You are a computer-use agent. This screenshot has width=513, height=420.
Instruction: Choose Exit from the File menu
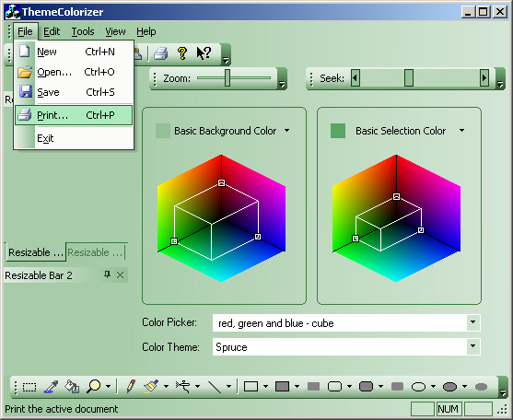click(74, 138)
